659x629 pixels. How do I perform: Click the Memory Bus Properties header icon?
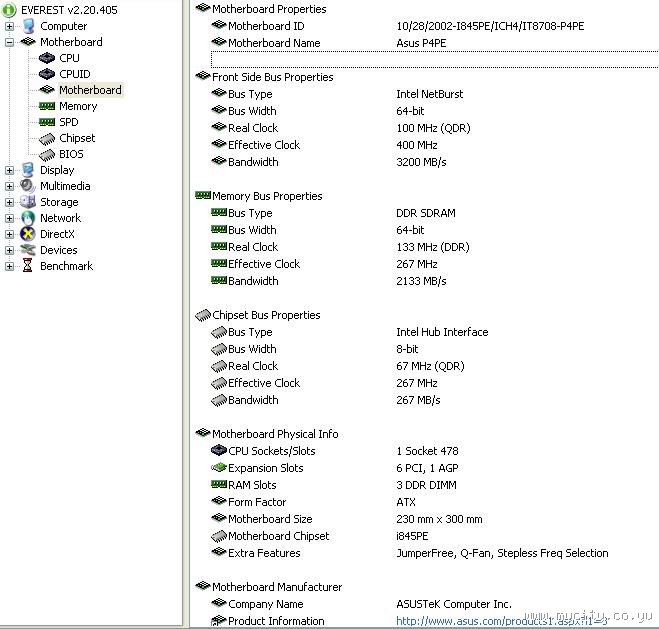coord(203,195)
